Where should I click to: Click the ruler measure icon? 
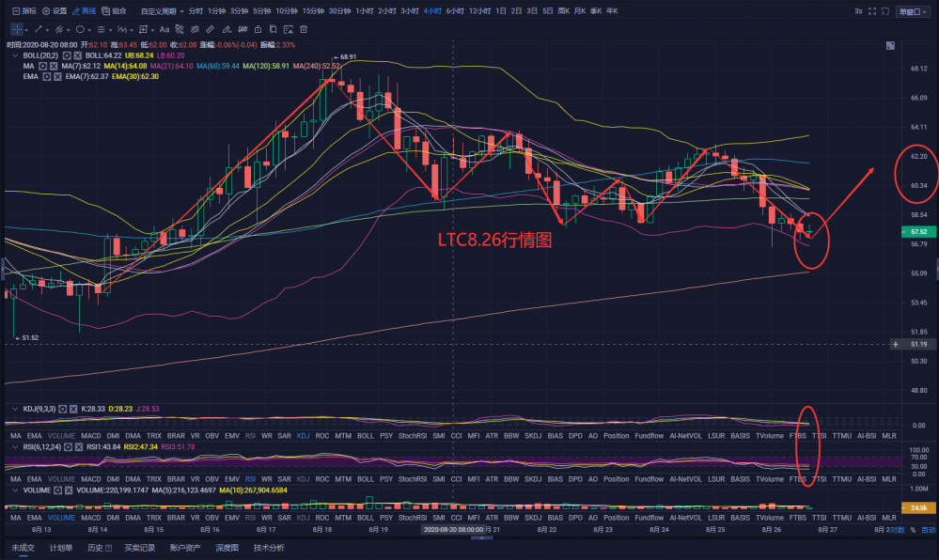pyautogui.click(x=211, y=29)
